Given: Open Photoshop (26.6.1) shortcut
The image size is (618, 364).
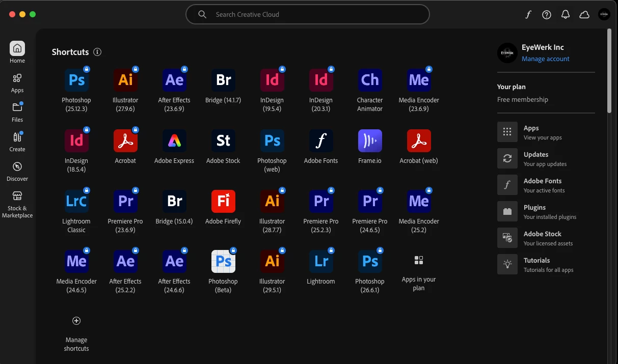Looking at the screenshot, I should point(370,261).
